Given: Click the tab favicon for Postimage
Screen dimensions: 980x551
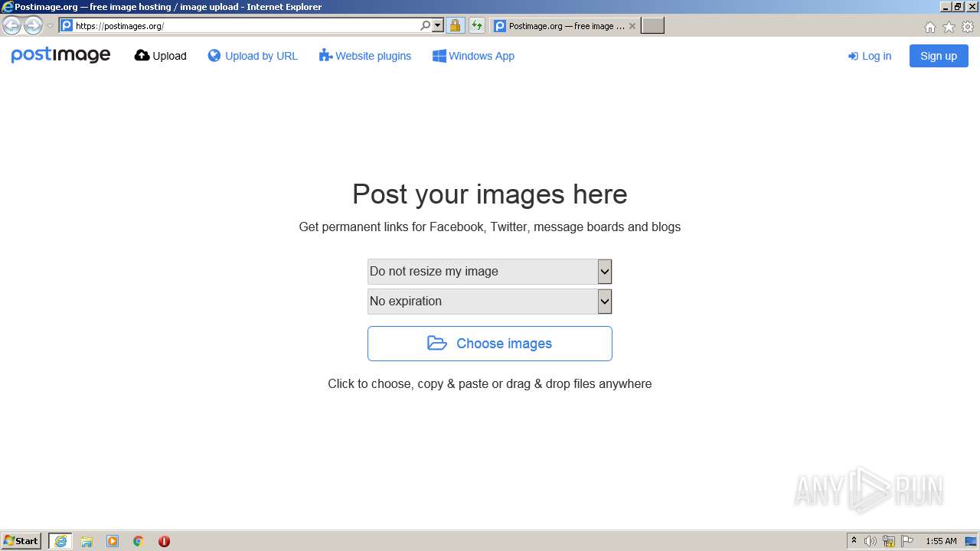Looking at the screenshot, I should pyautogui.click(x=500, y=26).
